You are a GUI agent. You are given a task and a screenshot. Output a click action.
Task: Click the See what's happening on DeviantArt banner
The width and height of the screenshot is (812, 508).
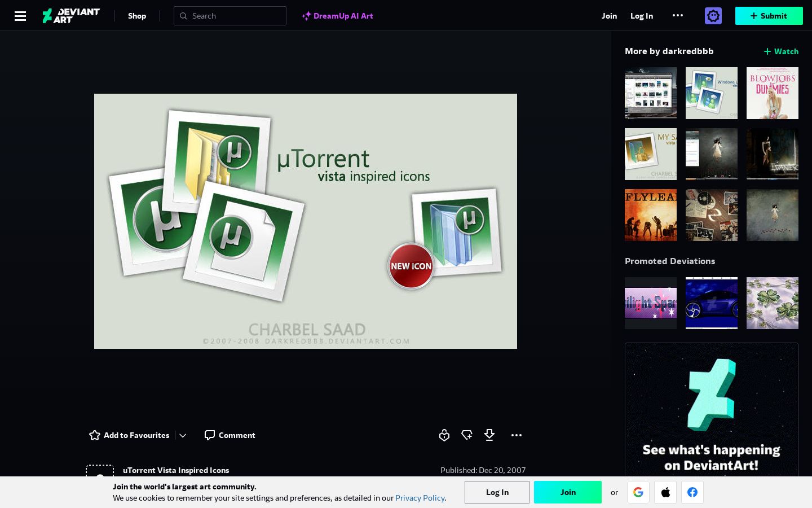point(712,410)
